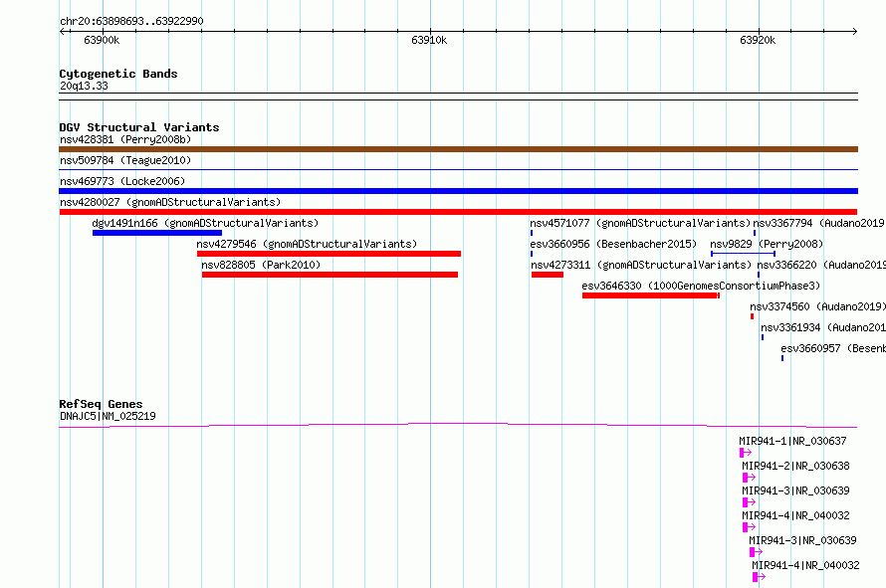This screenshot has height=588, width=886.
Task: Click the small blue nsv4571077 marker
Action: [x=532, y=233]
